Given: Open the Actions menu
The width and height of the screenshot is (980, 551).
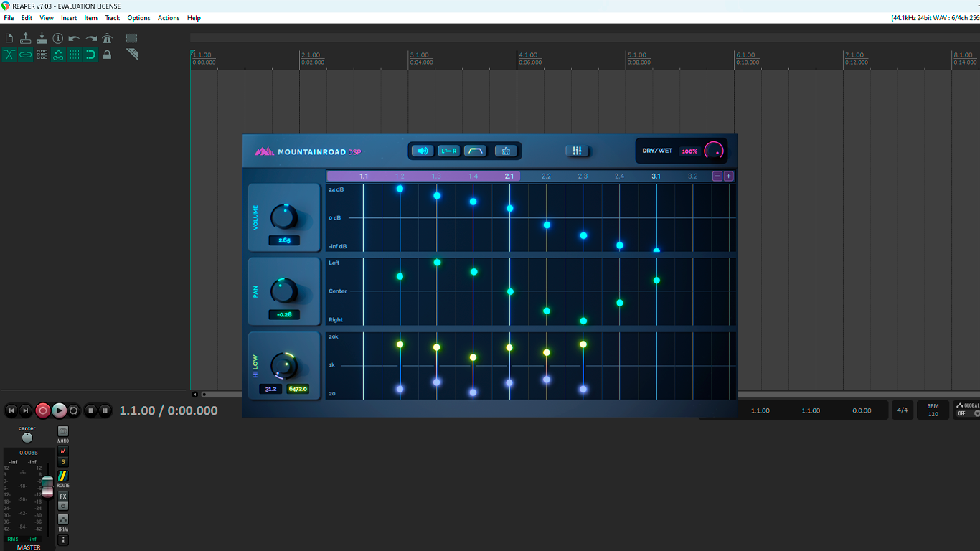Looking at the screenshot, I should click(169, 18).
